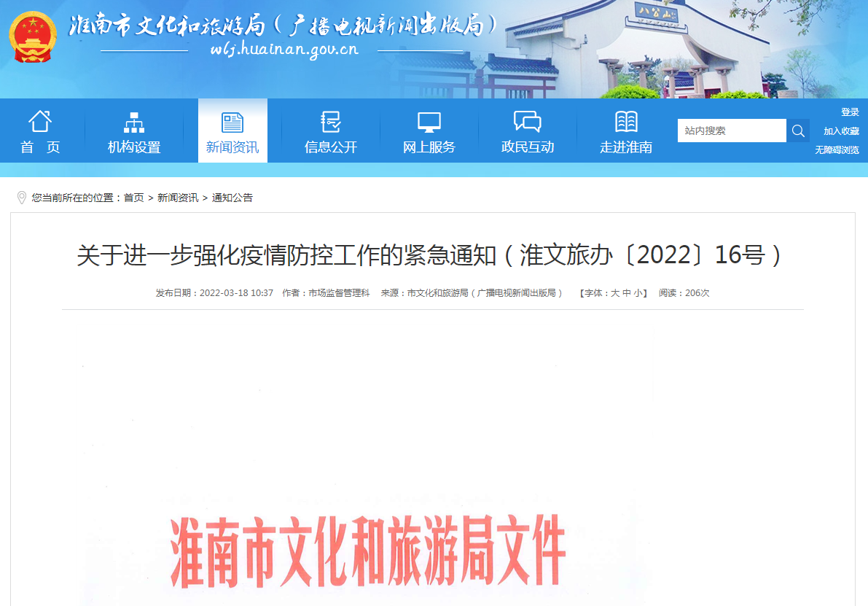Click the 登录 link
Screen dimensions: 868x606
coord(851,111)
